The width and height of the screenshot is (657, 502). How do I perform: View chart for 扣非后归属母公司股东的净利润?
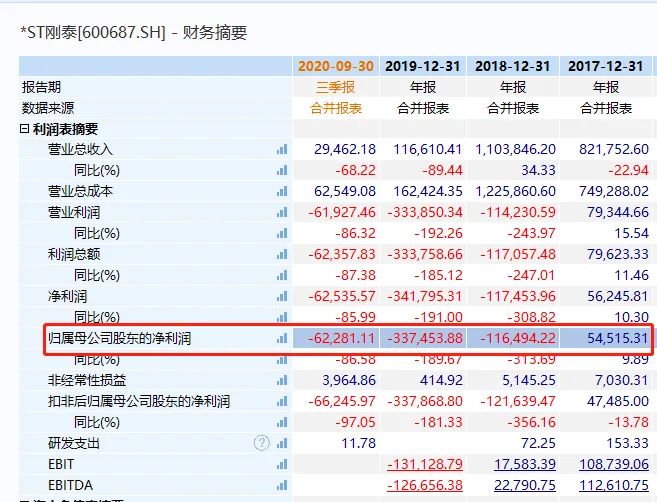[281, 402]
